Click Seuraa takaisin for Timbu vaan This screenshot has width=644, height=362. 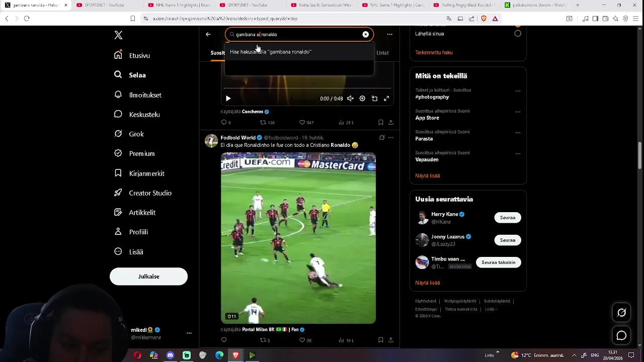499,262
